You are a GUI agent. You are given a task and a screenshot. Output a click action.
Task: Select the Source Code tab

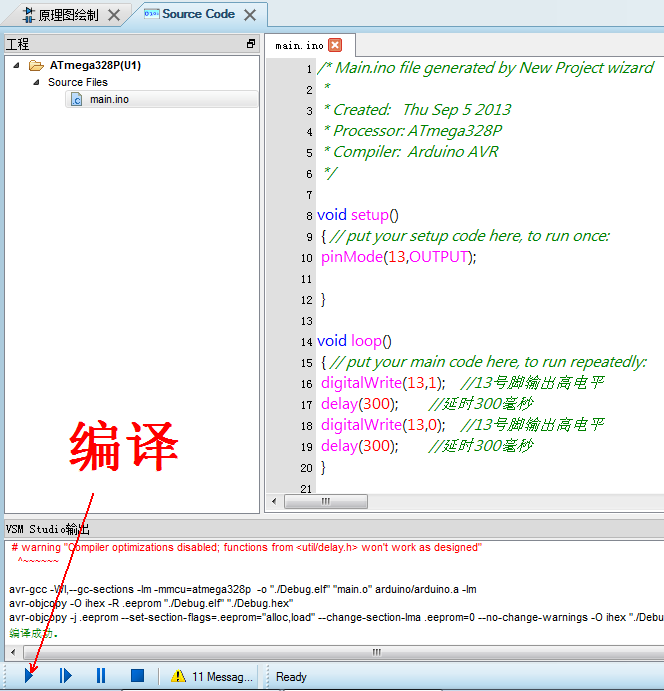pos(198,14)
